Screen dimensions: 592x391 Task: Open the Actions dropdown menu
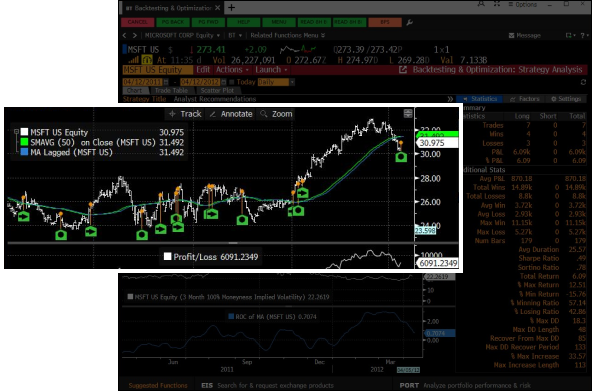[232, 70]
